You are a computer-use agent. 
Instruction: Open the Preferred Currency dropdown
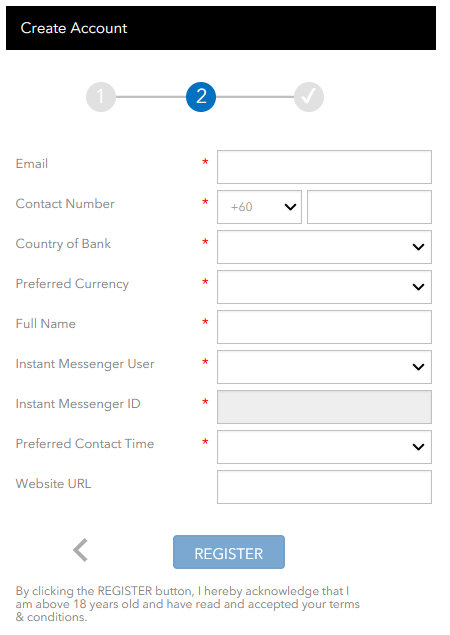click(324, 287)
